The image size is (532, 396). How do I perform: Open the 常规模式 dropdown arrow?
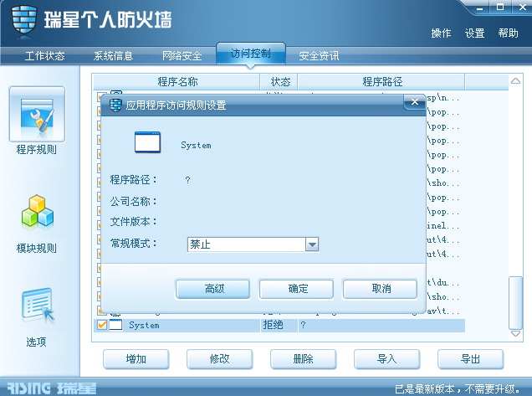click(x=312, y=244)
